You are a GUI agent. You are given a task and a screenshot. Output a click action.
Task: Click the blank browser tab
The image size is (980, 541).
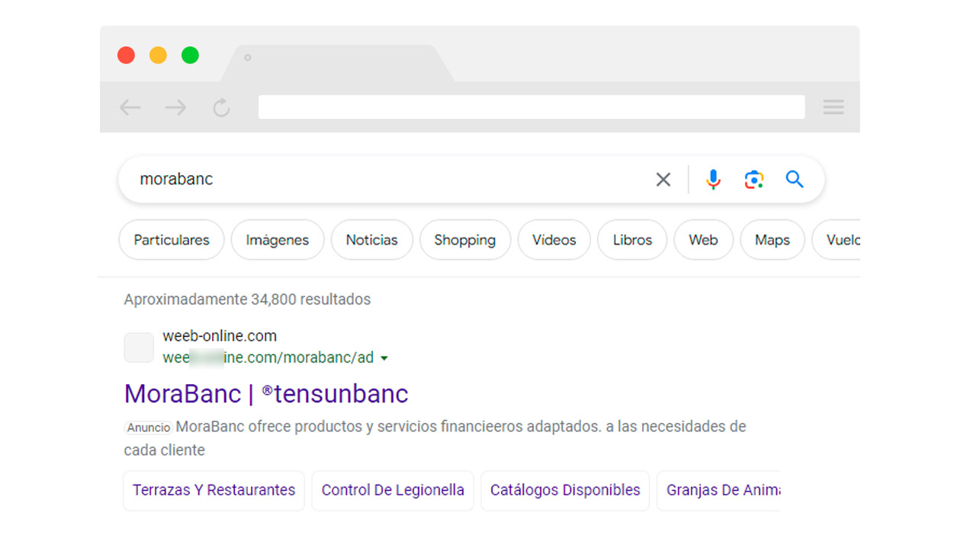(337, 62)
